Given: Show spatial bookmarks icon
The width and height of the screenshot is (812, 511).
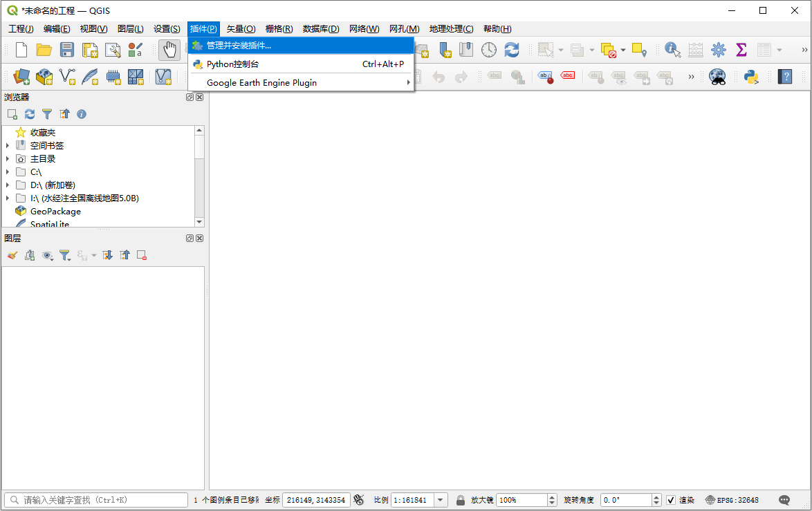Looking at the screenshot, I should (x=466, y=50).
